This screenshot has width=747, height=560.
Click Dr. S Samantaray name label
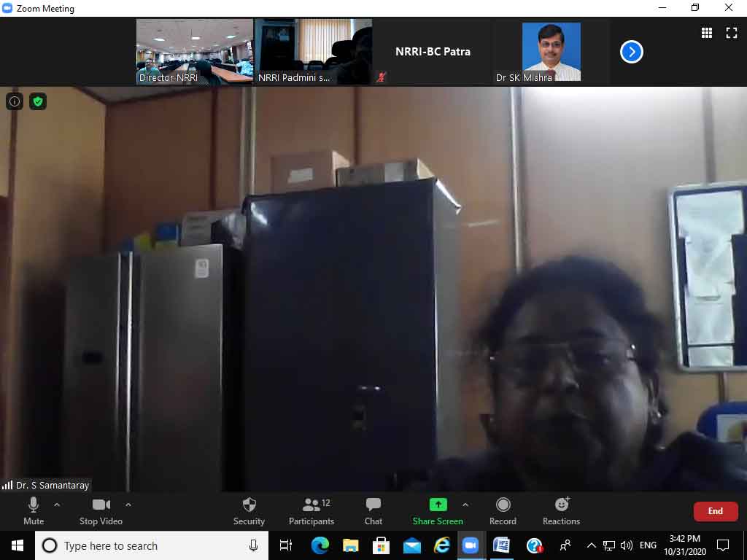click(x=53, y=485)
